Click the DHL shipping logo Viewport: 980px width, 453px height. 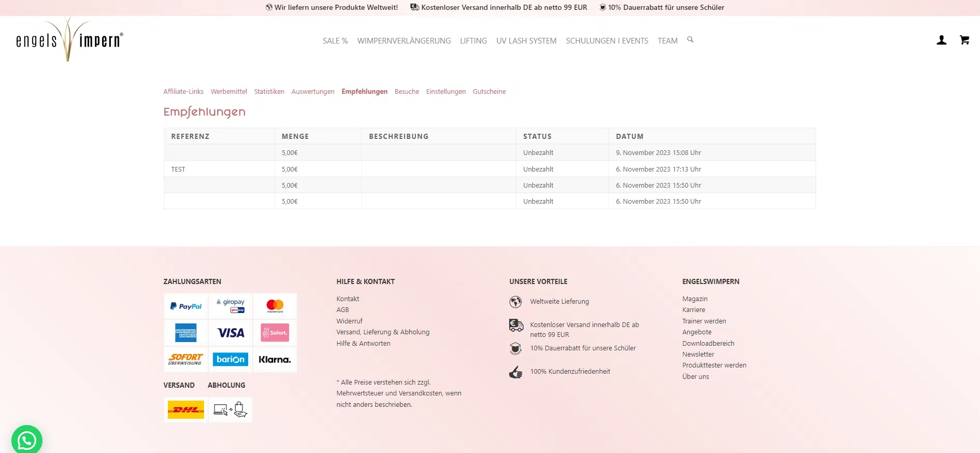tap(186, 410)
